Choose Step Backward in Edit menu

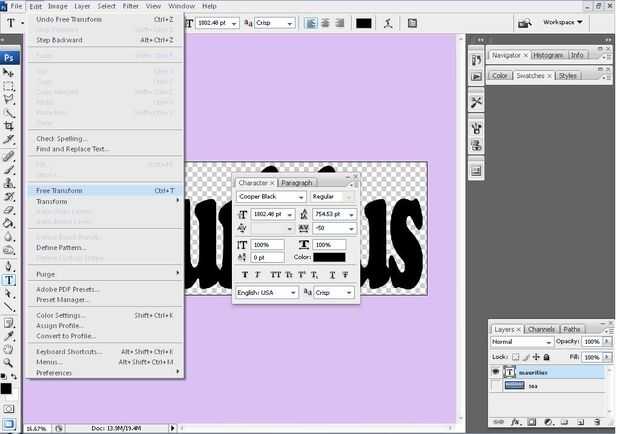tap(105, 40)
